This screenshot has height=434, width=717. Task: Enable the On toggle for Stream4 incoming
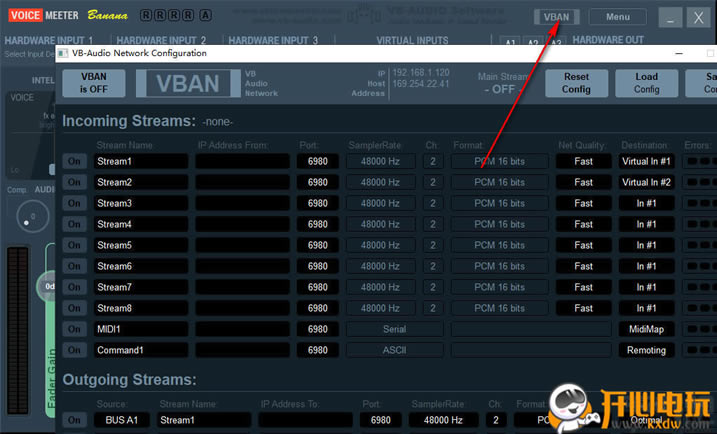(74, 224)
